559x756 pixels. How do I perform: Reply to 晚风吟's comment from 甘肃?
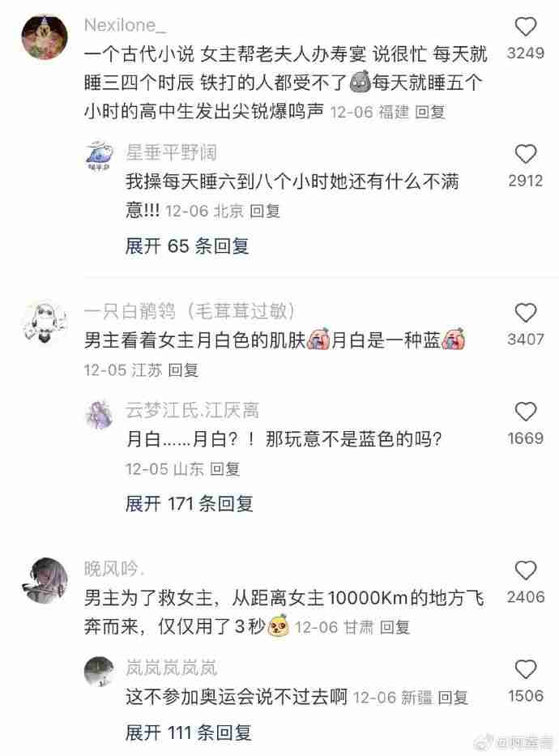pyautogui.click(x=395, y=627)
